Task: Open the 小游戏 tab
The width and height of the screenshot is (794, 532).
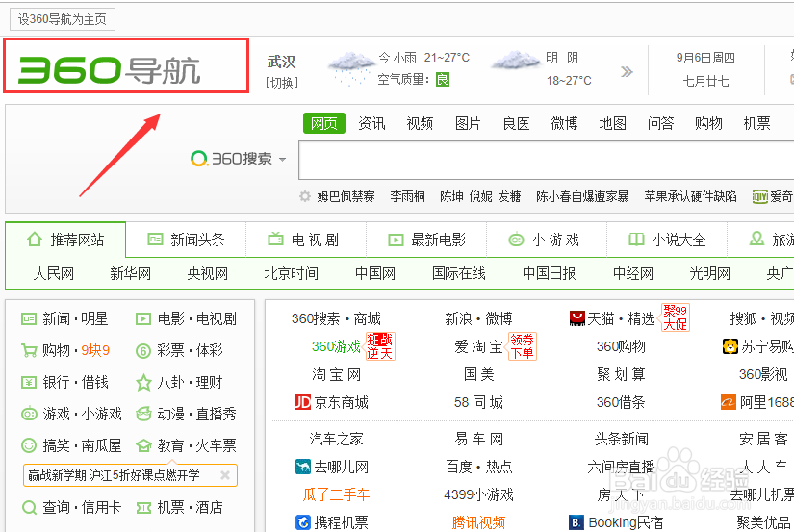Action: [x=547, y=240]
